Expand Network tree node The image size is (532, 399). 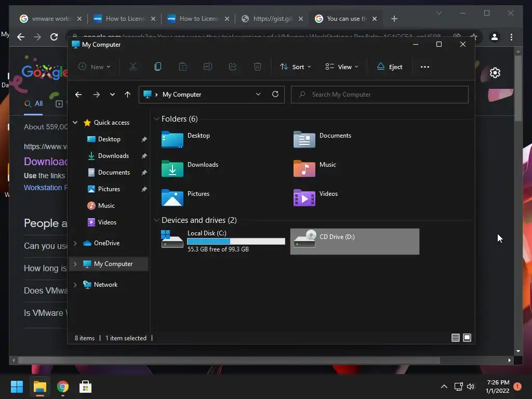75,285
